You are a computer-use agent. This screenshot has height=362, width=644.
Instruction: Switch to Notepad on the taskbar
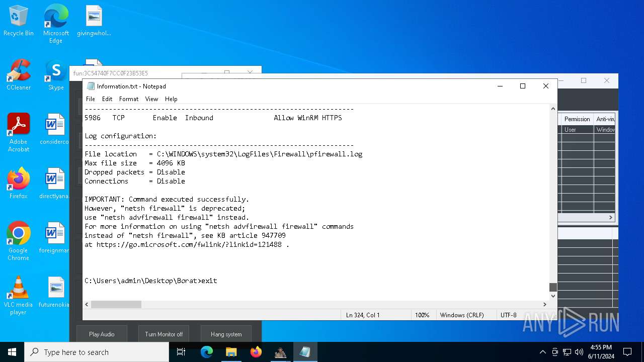[x=305, y=352]
